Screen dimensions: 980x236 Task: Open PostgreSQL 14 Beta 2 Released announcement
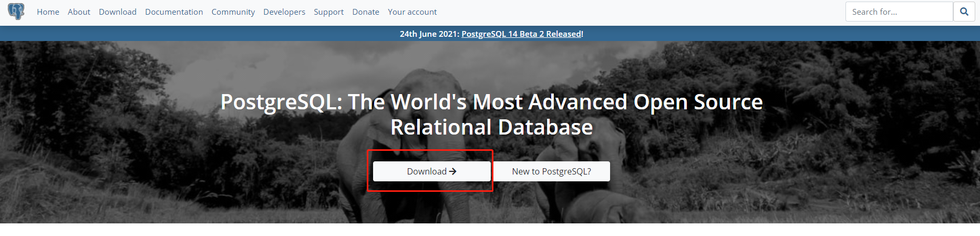[x=521, y=34]
